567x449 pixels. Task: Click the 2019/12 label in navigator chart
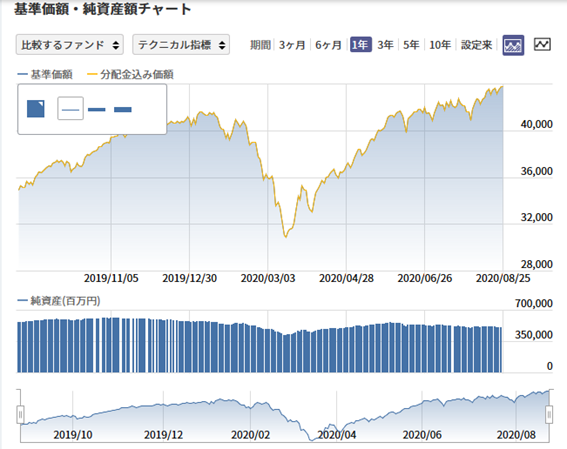point(163,435)
